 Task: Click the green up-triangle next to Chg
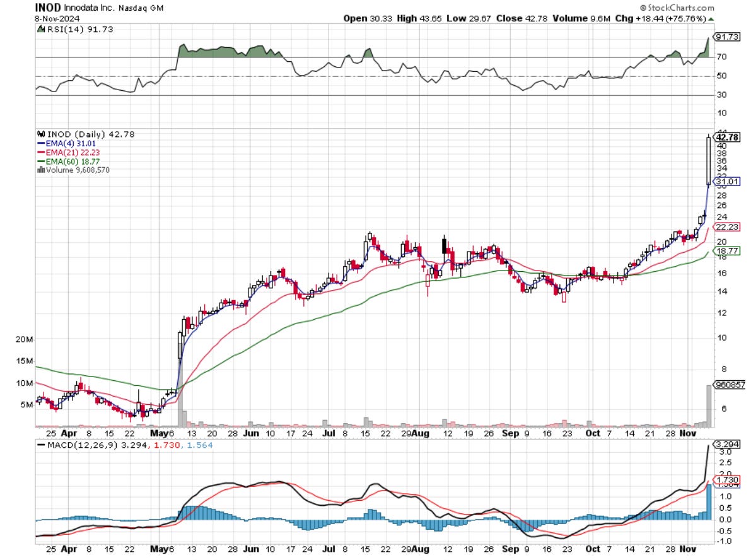click(711, 19)
